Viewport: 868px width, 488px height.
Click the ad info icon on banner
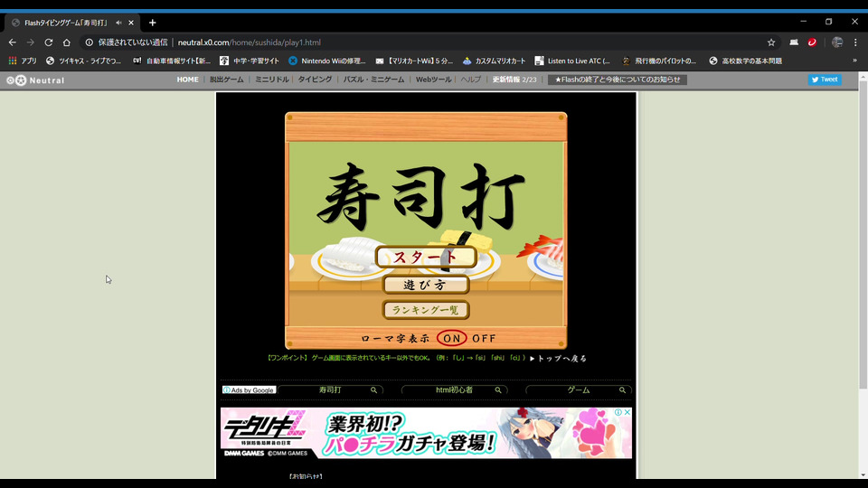618,412
